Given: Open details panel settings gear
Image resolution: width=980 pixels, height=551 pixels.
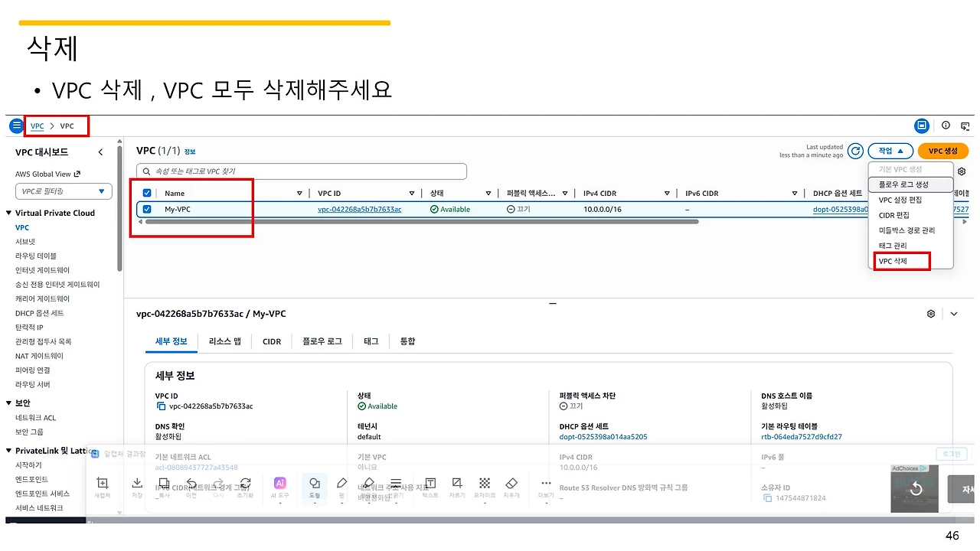Looking at the screenshot, I should (x=931, y=314).
